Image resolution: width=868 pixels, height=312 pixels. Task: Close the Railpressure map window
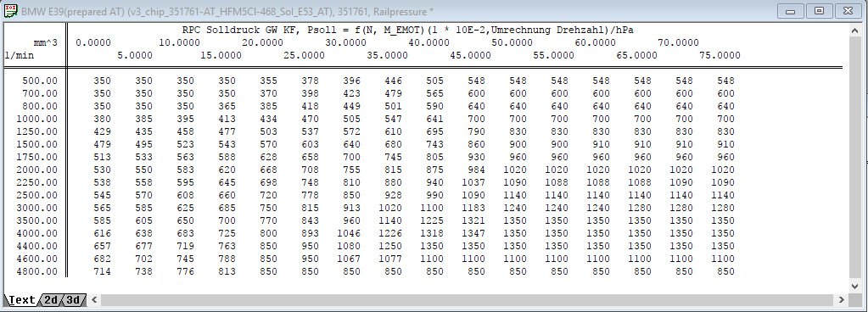tap(848, 11)
